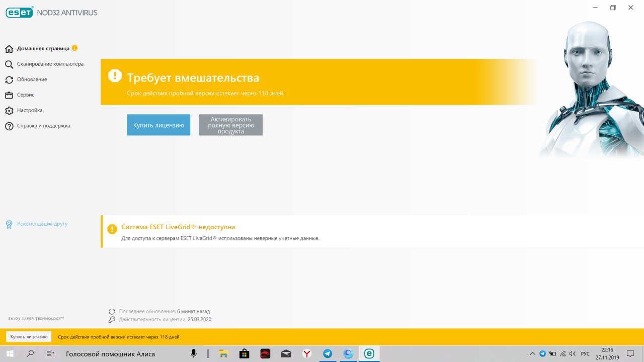Screen dimensions: 644x362
Task: Show hidden system tray icons
Action: pos(533,354)
